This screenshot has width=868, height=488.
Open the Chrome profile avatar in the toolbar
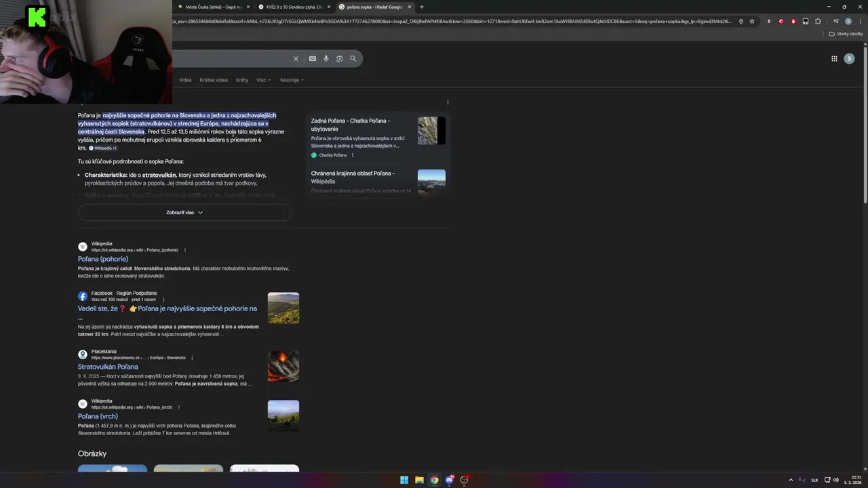click(848, 22)
